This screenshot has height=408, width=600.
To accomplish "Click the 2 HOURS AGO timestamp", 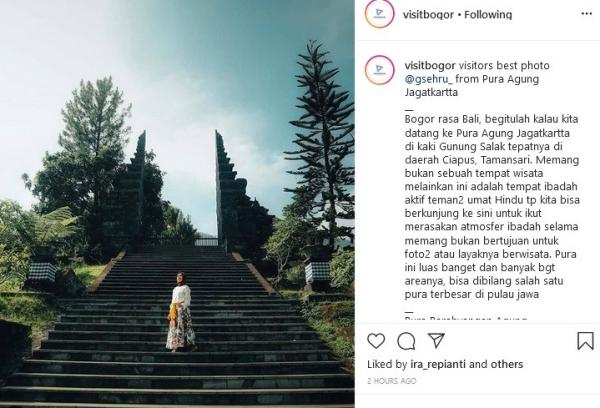I will [x=391, y=381].
